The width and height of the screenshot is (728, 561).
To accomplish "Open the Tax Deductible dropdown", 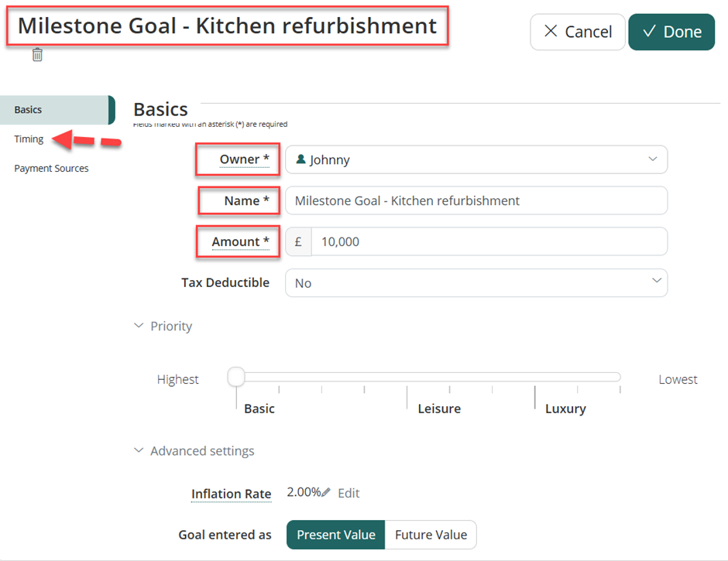I will click(x=476, y=282).
